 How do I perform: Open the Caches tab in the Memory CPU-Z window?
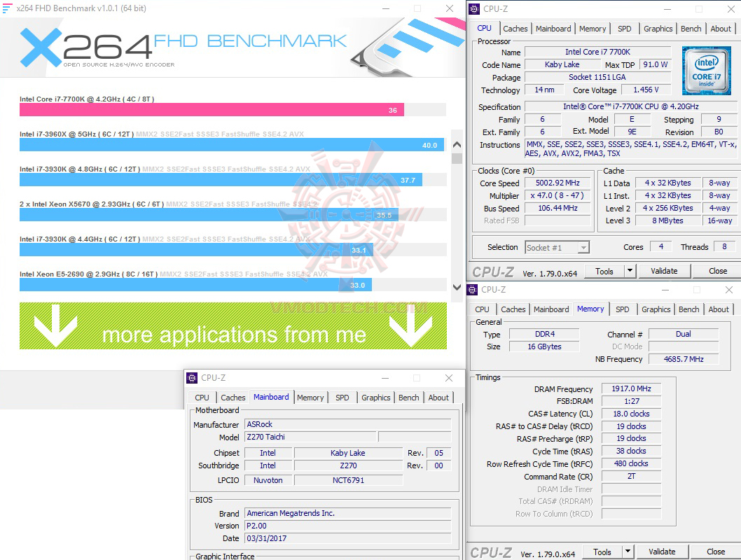[x=513, y=309]
